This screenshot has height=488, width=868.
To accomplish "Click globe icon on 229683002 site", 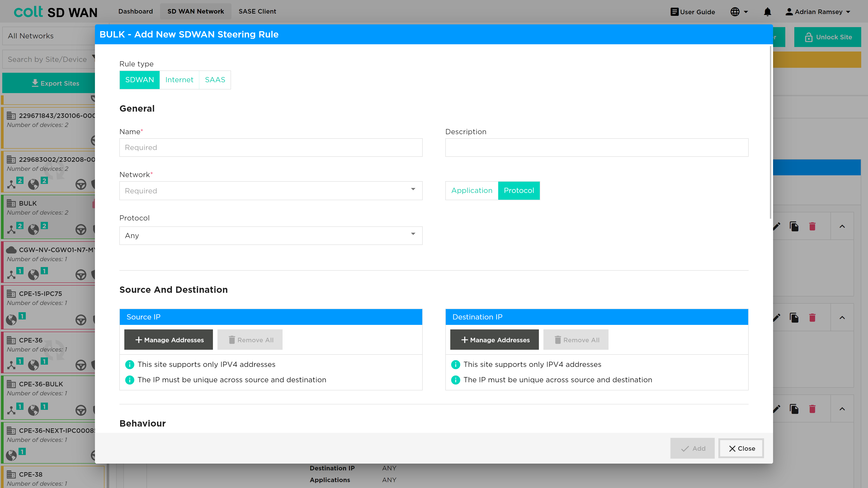I will pos(33,184).
